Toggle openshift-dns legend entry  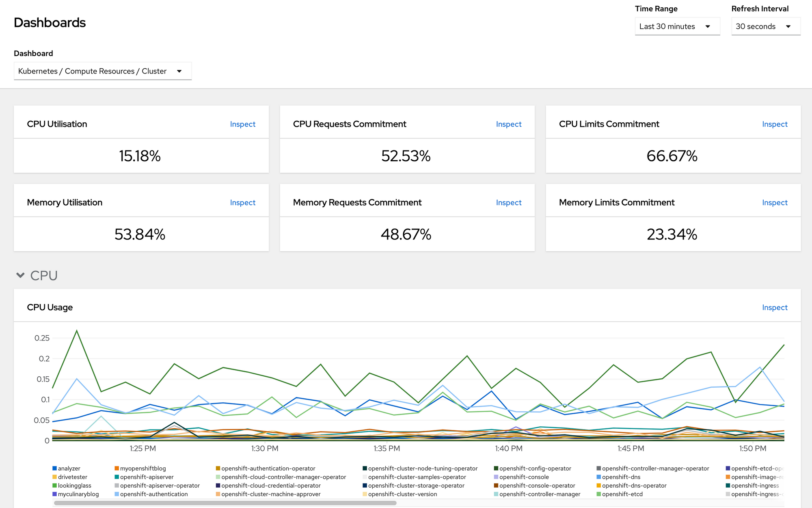621,477
